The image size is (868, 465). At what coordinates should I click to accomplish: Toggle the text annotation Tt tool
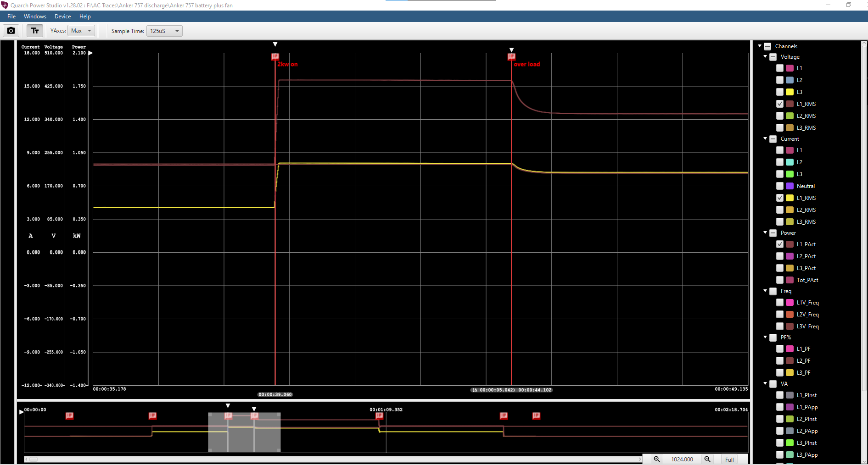35,31
